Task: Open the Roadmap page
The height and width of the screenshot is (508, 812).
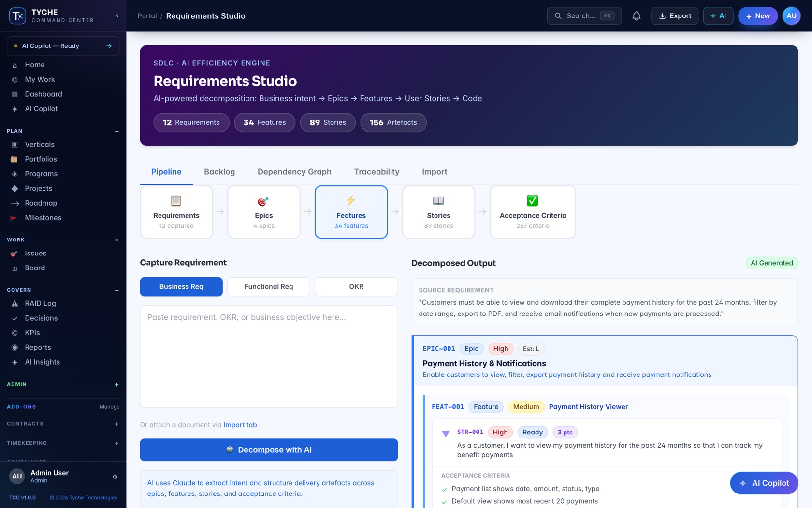Action: point(63,203)
